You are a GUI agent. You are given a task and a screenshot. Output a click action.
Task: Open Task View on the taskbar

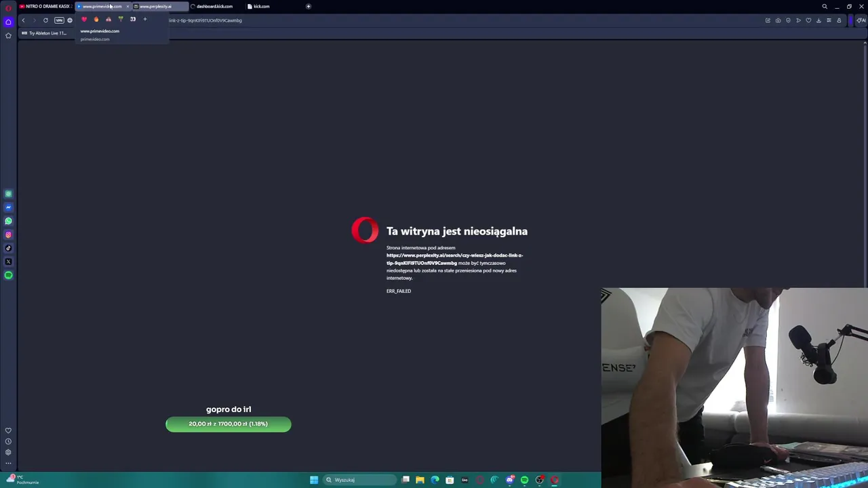tap(406, 480)
